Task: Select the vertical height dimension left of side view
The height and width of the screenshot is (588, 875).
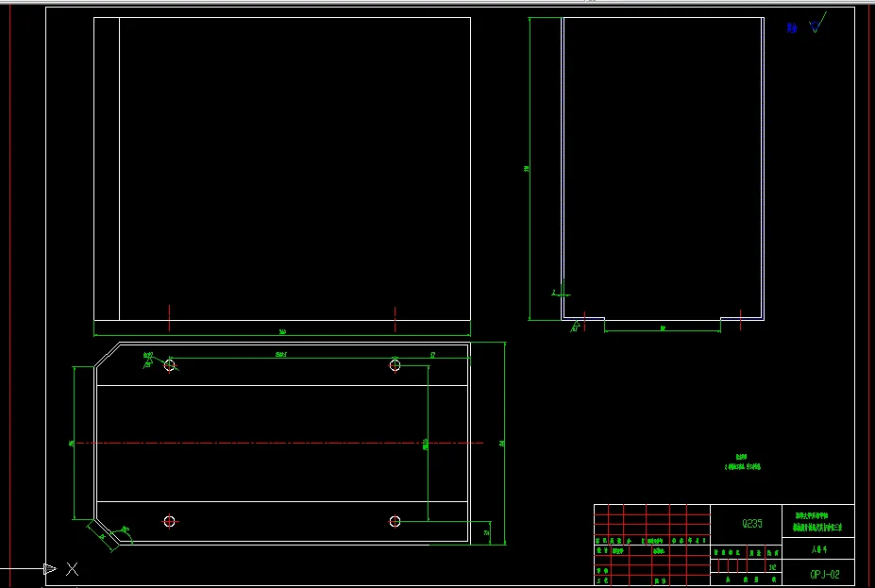Action: pyautogui.click(x=528, y=169)
